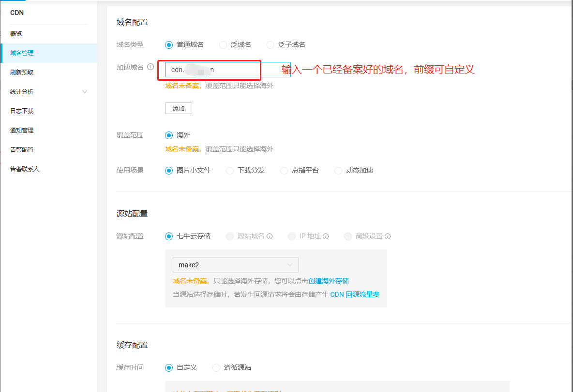The height and width of the screenshot is (392, 573).
Task: Select 遵循源站 cache option
Action: click(216, 367)
